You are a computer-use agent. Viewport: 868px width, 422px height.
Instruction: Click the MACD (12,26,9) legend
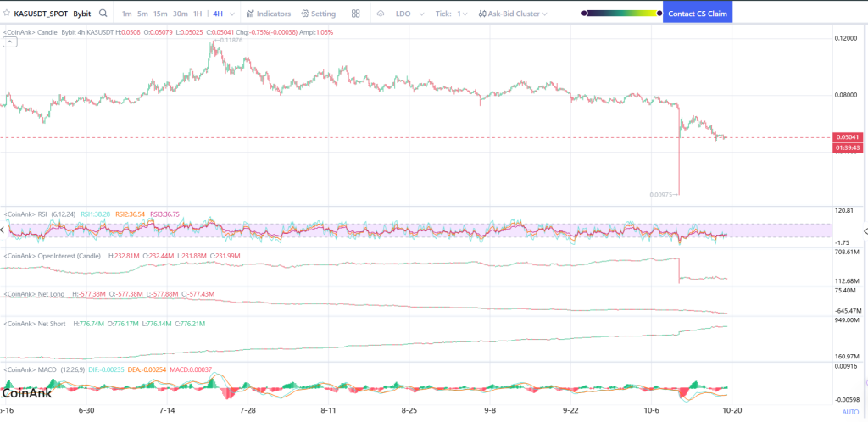(x=44, y=369)
